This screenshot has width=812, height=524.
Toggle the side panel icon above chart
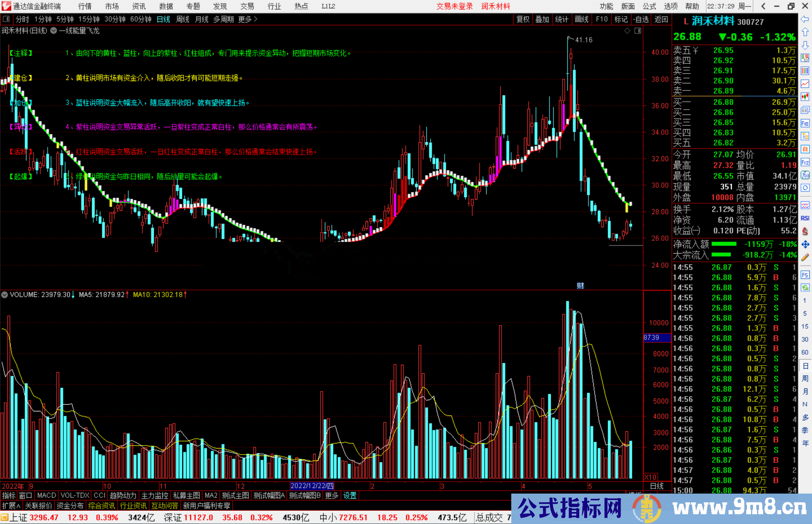point(638,31)
